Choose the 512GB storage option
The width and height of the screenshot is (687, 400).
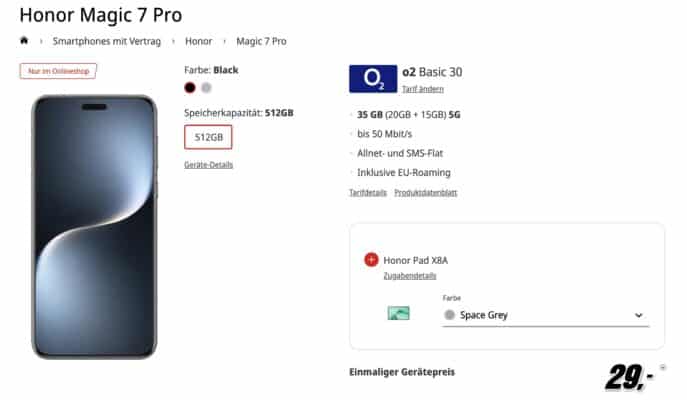208,137
